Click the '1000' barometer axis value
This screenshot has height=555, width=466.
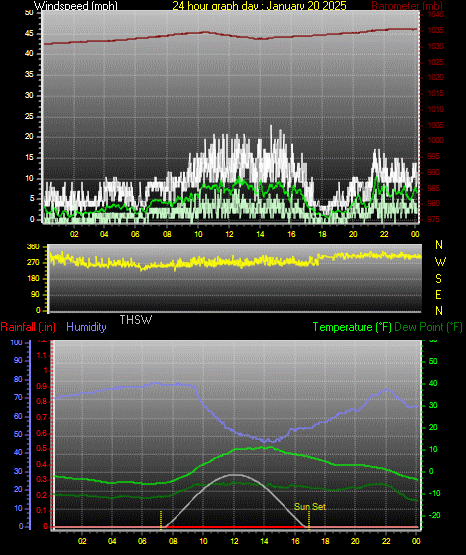[x=436, y=140]
